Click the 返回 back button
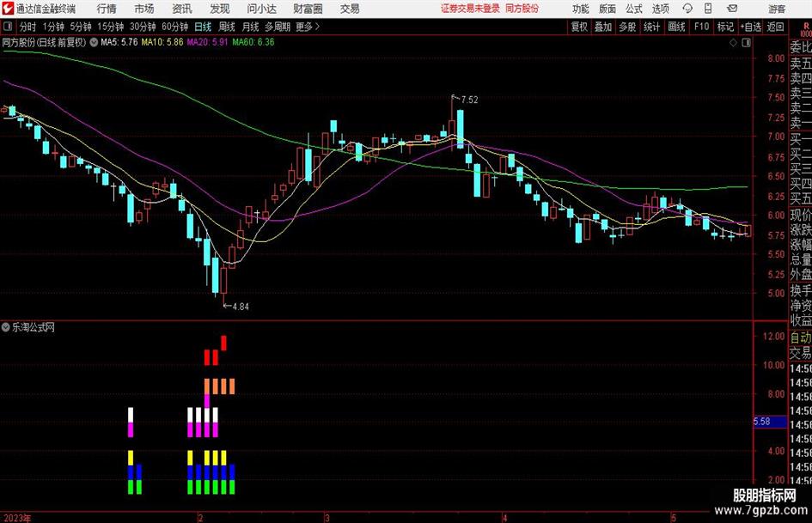 (775, 27)
